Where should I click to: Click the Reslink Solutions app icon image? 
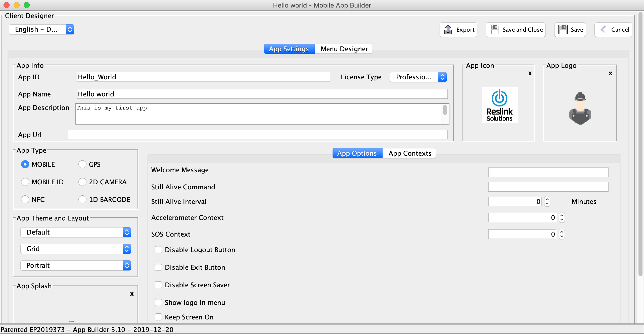(x=499, y=105)
